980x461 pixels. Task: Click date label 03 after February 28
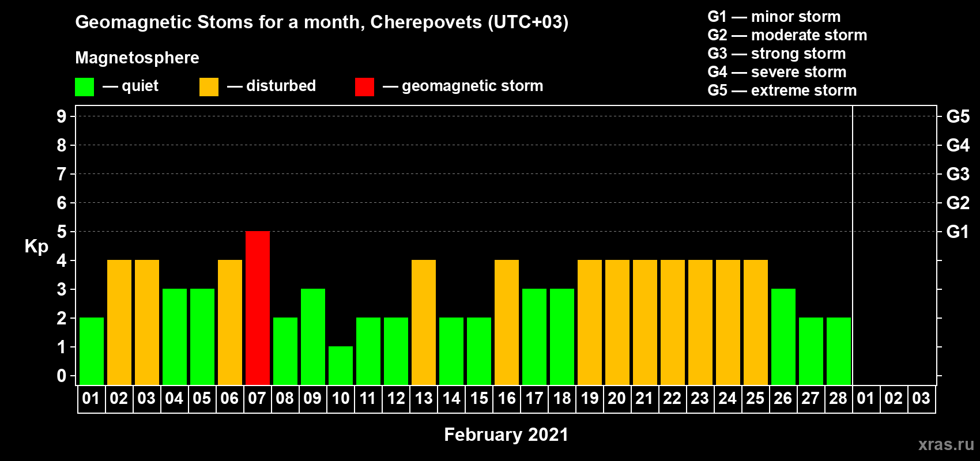coord(921,399)
